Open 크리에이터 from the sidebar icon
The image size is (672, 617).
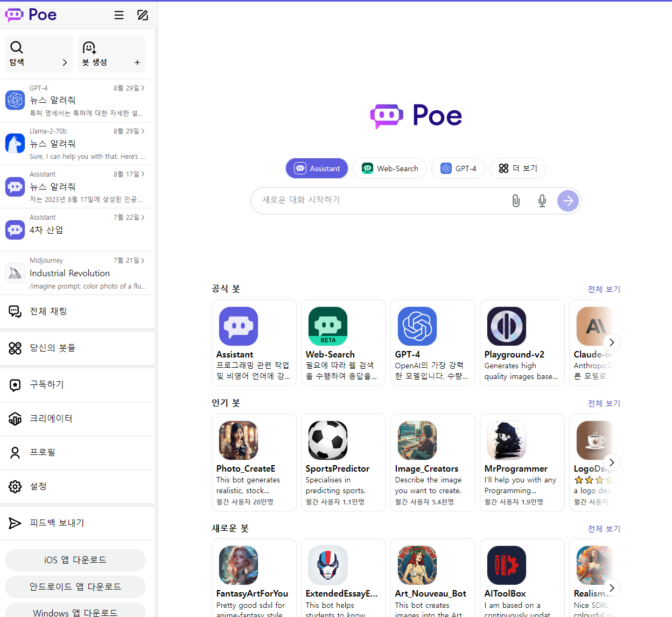pyautogui.click(x=15, y=418)
